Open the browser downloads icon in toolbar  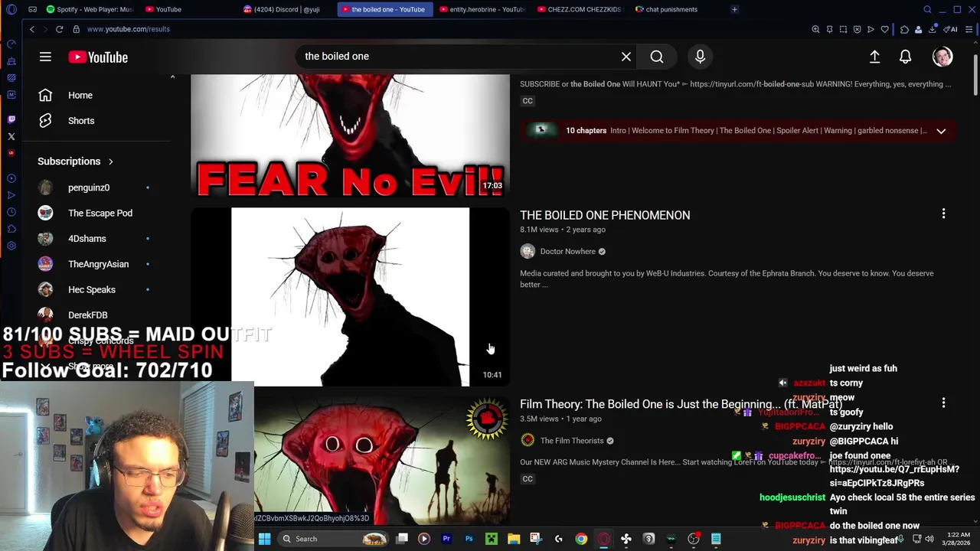[x=933, y=29]
